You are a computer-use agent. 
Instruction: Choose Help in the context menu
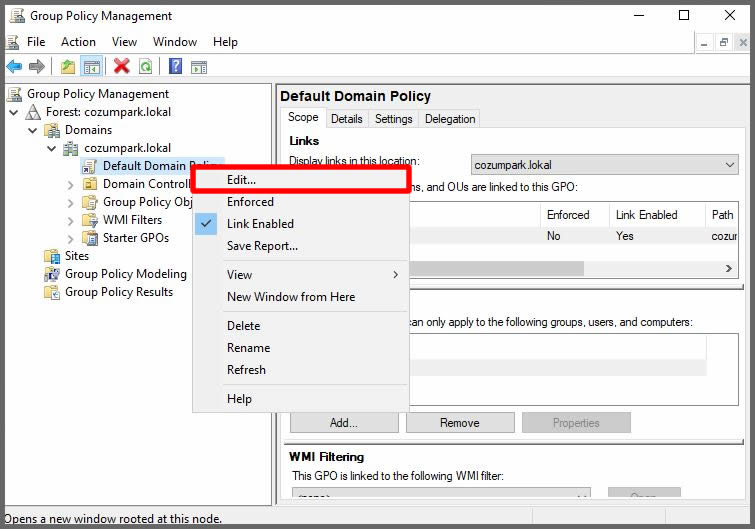pos(301,399)
